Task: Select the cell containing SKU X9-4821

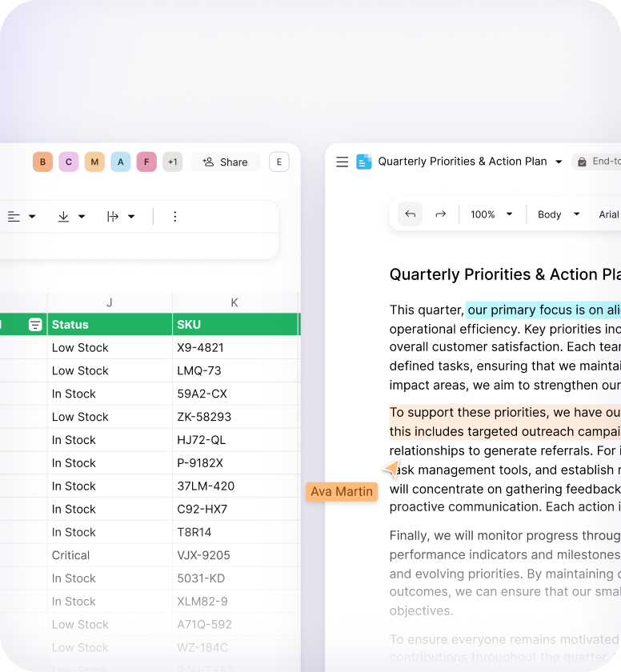Action: [x=234, y=348]
